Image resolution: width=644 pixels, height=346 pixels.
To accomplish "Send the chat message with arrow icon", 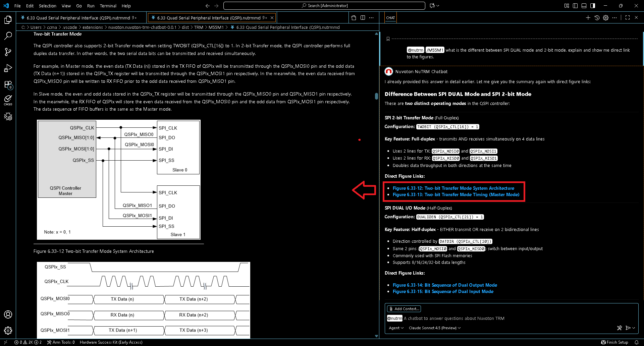I will [628, 328].
